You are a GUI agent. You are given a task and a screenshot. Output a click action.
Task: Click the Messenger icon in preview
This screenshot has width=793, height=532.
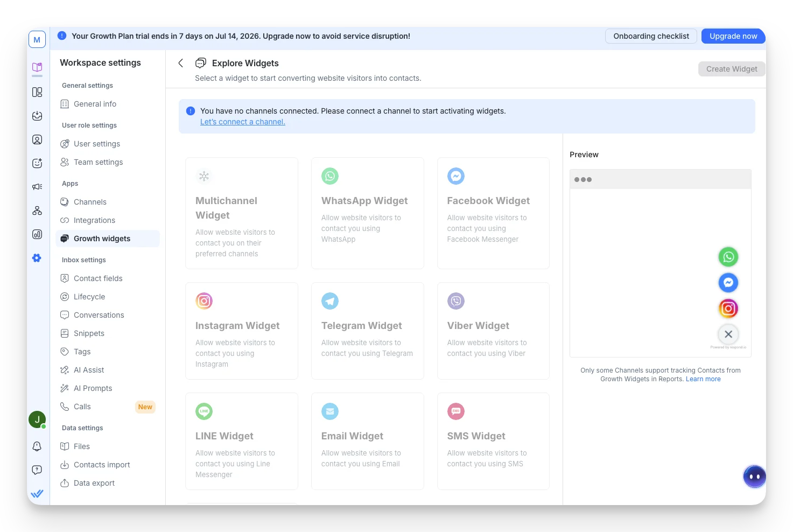728,283
